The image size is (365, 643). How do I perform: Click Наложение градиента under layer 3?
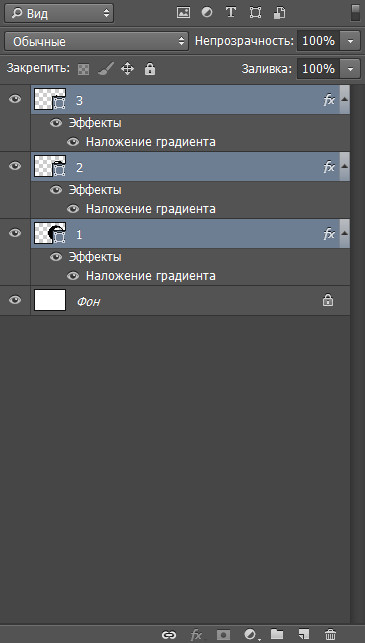[x=151, y=142]
